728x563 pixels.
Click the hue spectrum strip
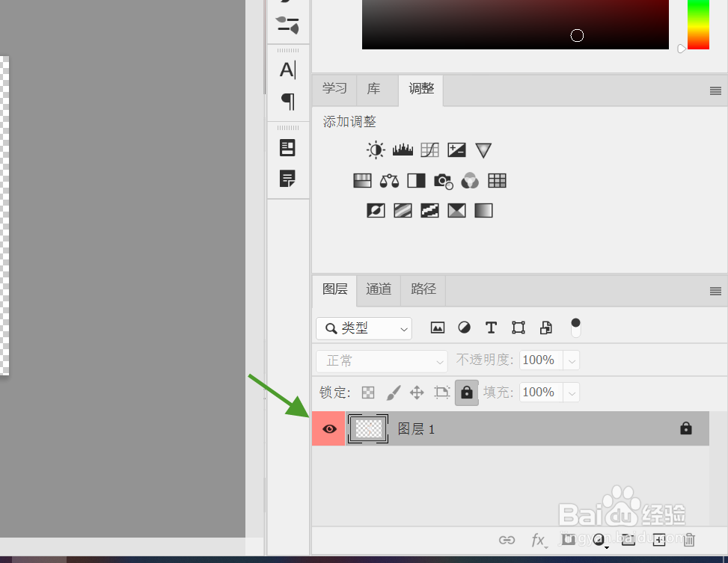point(698,24)
